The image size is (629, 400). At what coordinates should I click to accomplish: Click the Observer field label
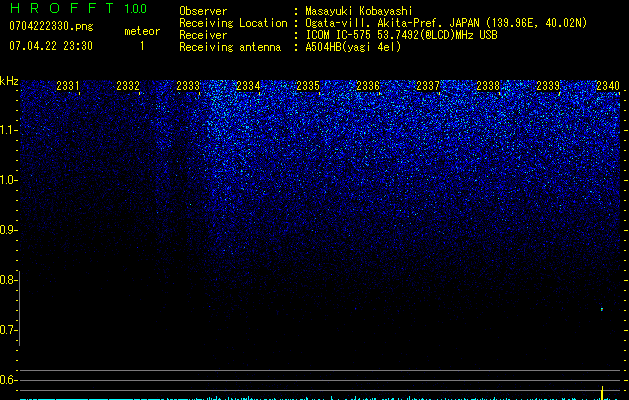[203, 11]
